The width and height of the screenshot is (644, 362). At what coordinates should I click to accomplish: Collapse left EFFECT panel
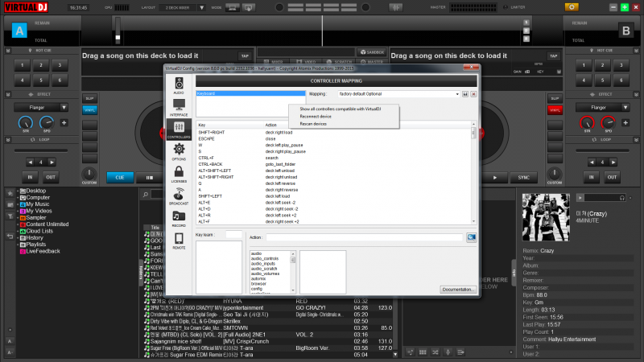[8, 94]
